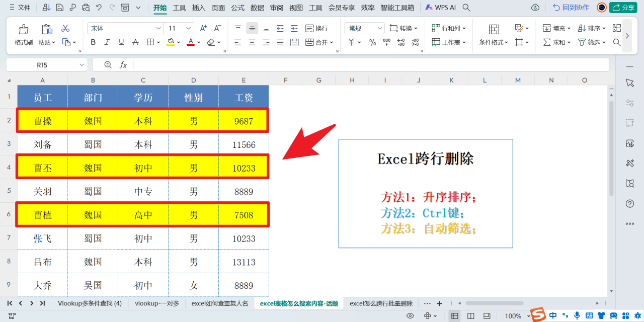Click 回到协作 return to collaboration link

click(571, 8)
